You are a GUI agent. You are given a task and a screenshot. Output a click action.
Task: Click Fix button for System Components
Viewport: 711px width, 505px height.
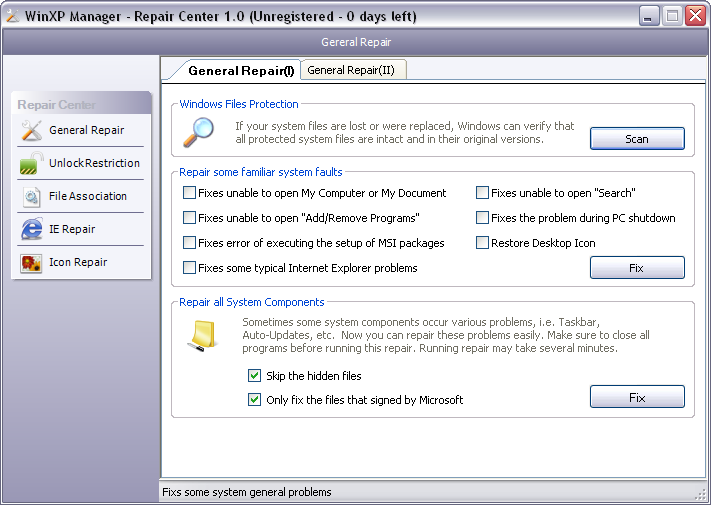tap(637, 397)
